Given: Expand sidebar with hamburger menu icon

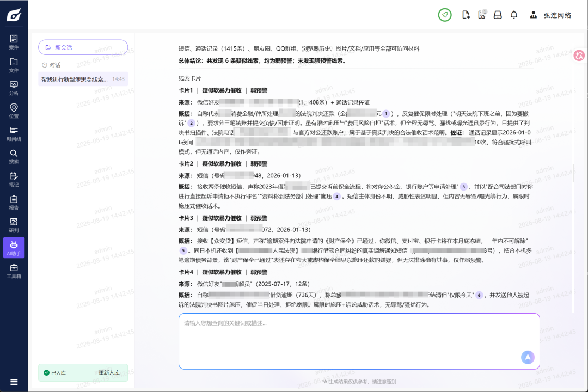Looking at the screenshot, I should coord(14,382).
